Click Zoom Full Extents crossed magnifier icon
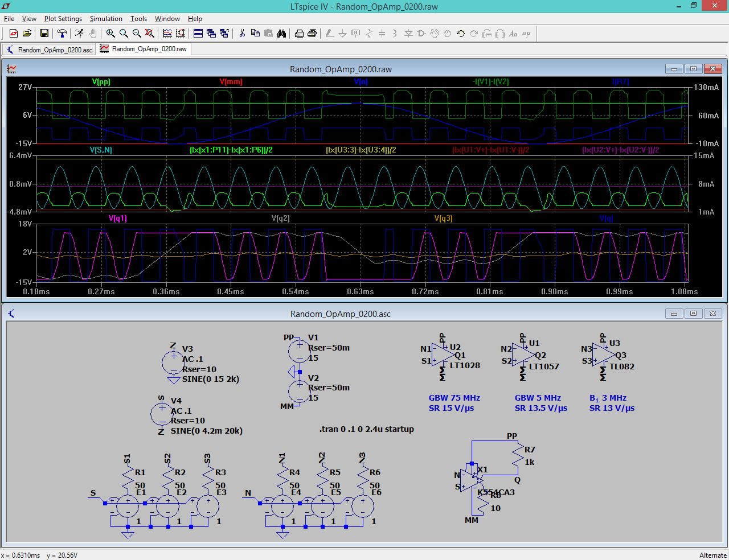 150,34
